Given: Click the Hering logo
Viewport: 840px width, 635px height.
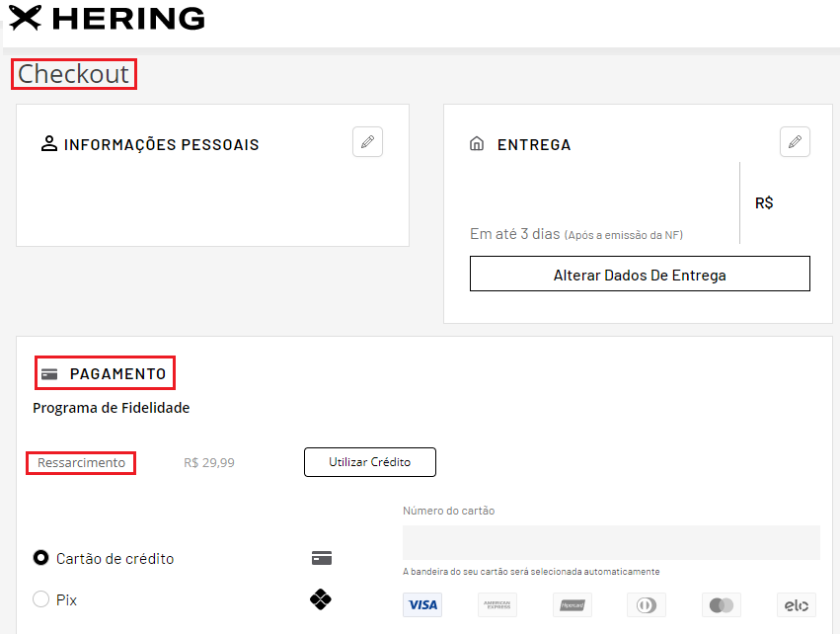Looking at the screenshot, I should (107, 18).
